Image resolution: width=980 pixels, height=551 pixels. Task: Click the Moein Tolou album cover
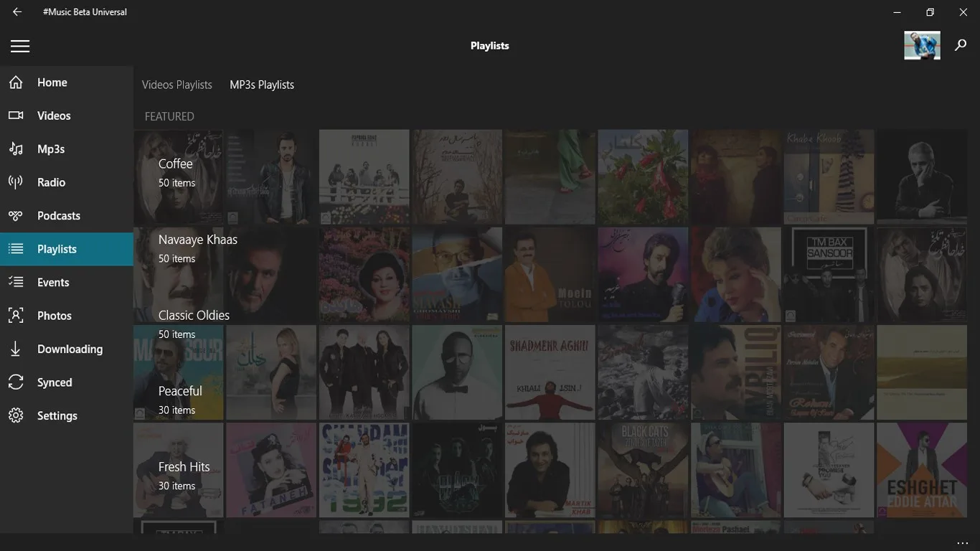550,275
